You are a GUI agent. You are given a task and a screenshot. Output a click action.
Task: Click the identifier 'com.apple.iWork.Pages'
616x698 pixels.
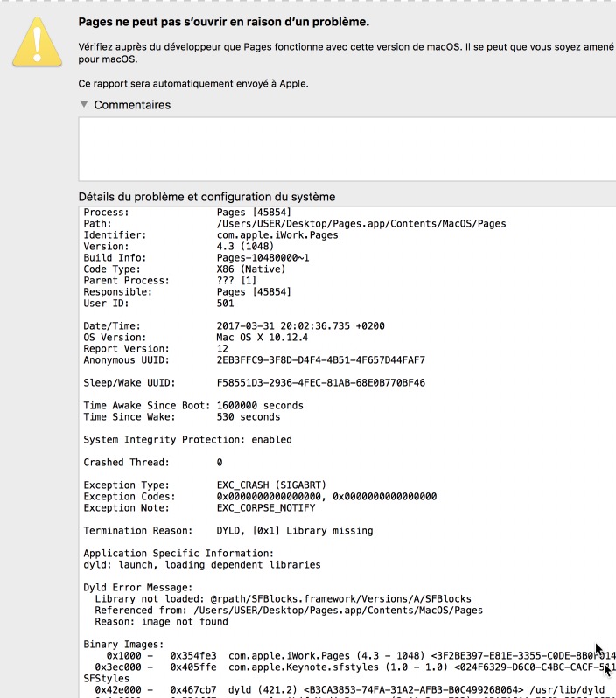tap(277, 235)
